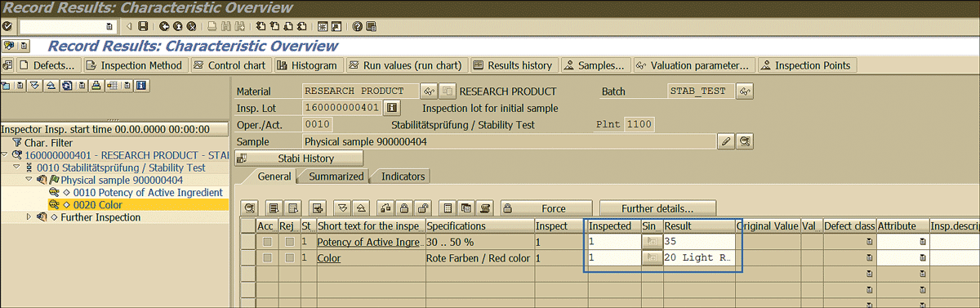
Task: Open Help via question mark icon
Action: pyautogui.click(x=356, y=26)
